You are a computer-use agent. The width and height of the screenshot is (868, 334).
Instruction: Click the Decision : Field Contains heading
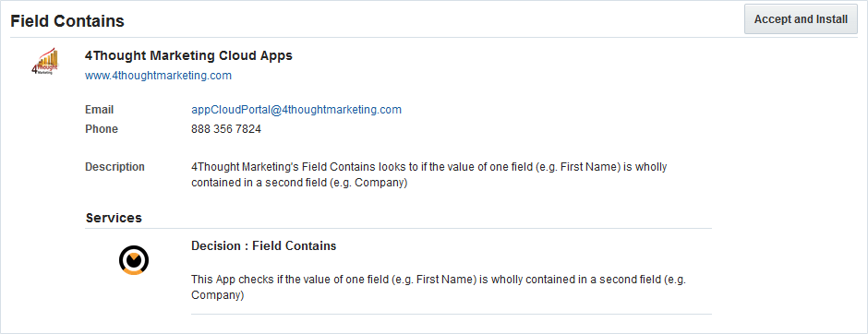click(263, 246)
